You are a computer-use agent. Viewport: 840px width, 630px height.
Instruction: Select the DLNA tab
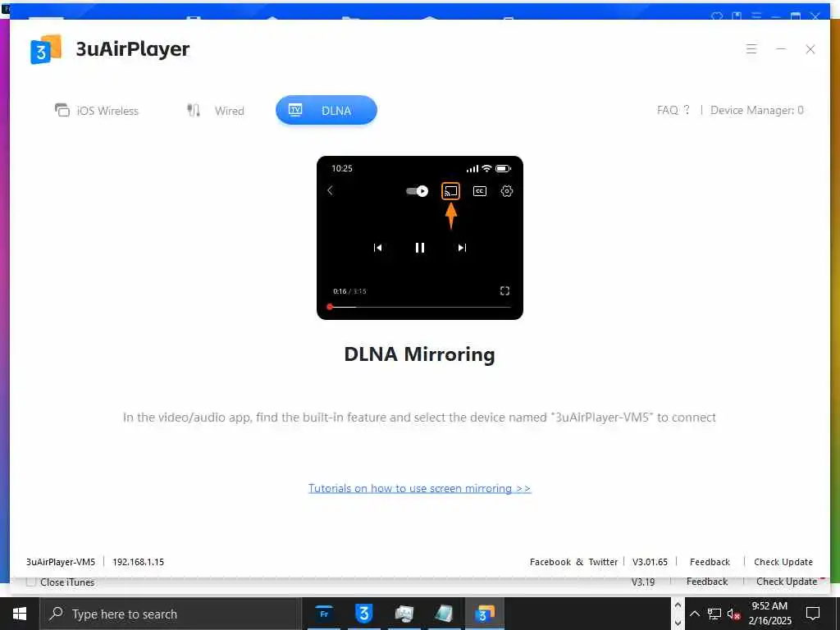coord(326,111)
